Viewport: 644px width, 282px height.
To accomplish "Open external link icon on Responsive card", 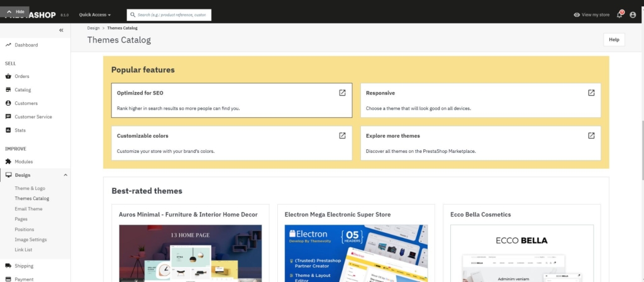I will point(591,93).
